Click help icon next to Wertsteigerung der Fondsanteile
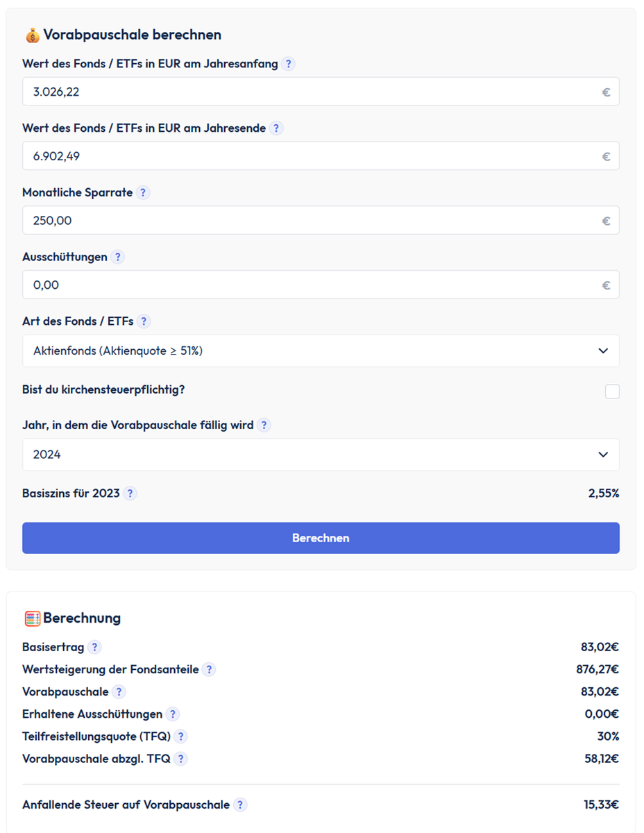 click(209, 670)
